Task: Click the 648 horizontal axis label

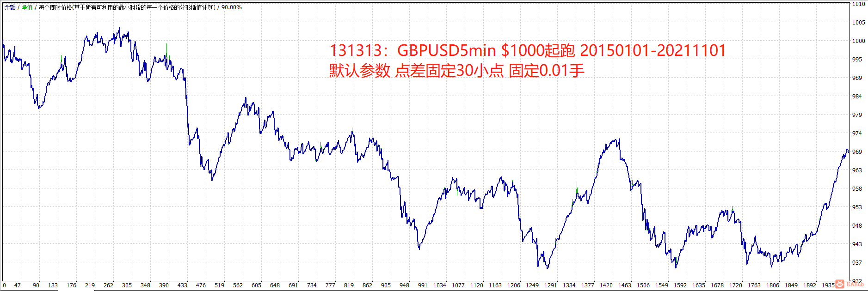Action: pyautogui.click(x=275, y=285)
